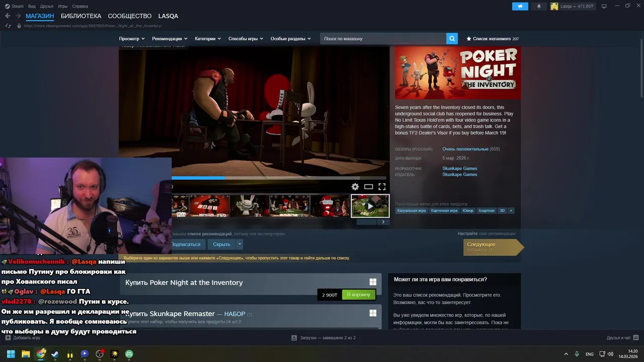
Task: Show hidden system tray icons
Action: (x=566, y=354)
